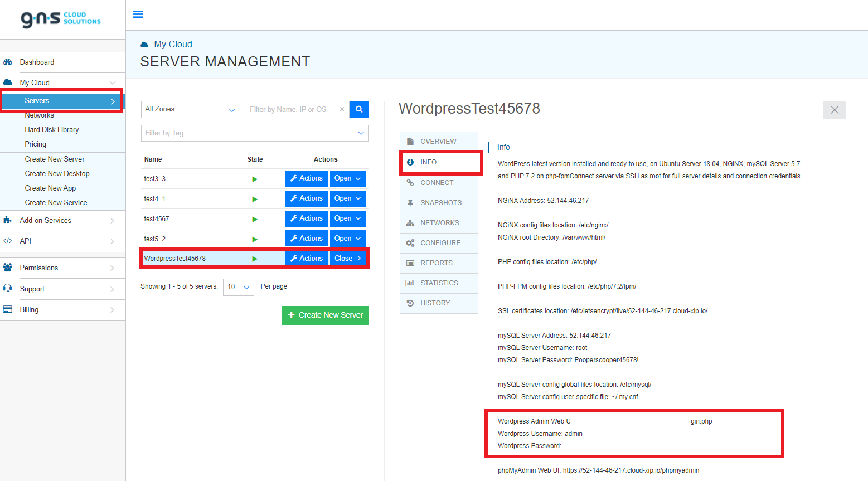Click Close for WordpressTest45678 row
The width and height of the screenshot is (868, 481).
tap(348, 259)
